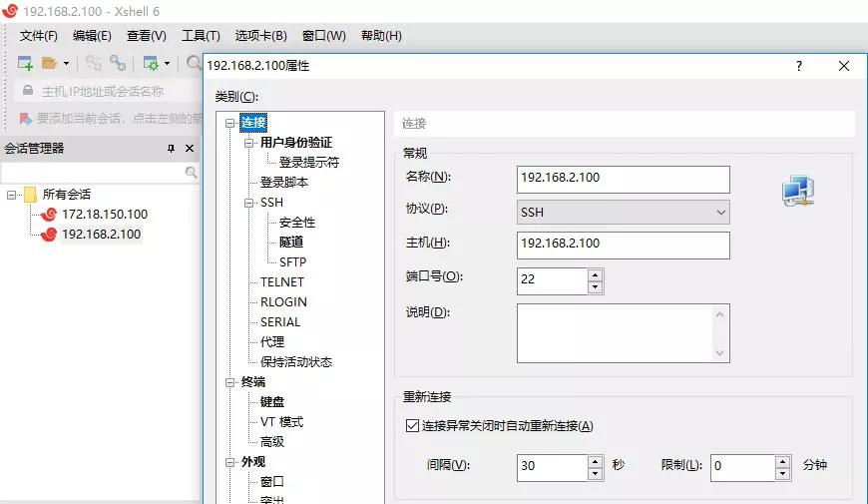Click the session Properties gear icon
The width and height of the screenshot is (868, 504).
151,63
